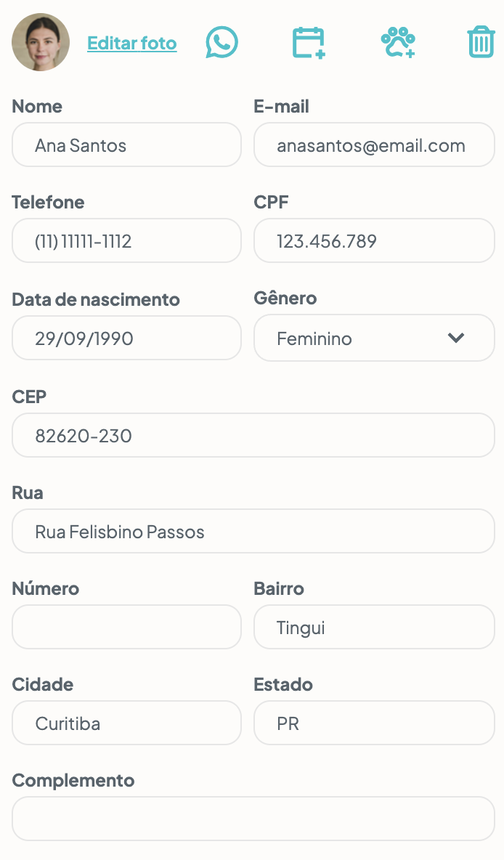Delete this client record
The height and width of the screenshot is (860, 504).
click(480, 42)
